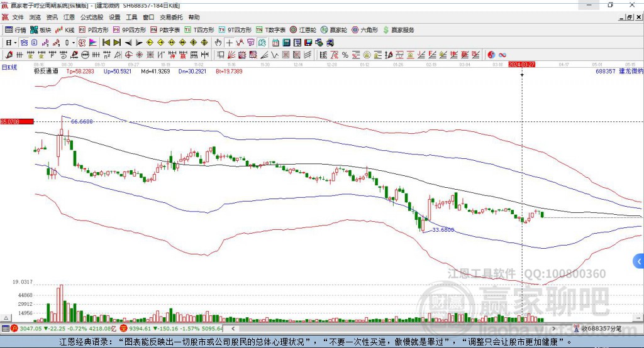The height and width of the screenshot is (348, 644).
Task: Select the 2024-03-27 date marker
Action: coord(521,65)
